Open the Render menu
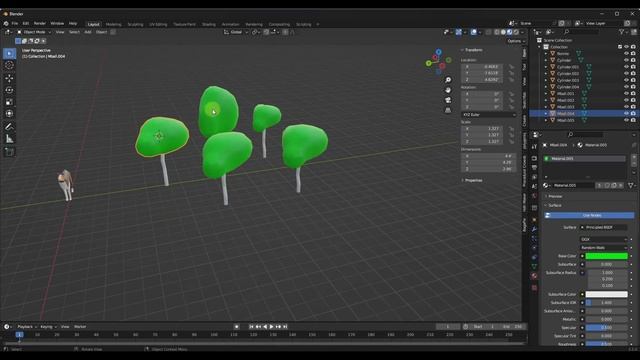 [40, 24]
